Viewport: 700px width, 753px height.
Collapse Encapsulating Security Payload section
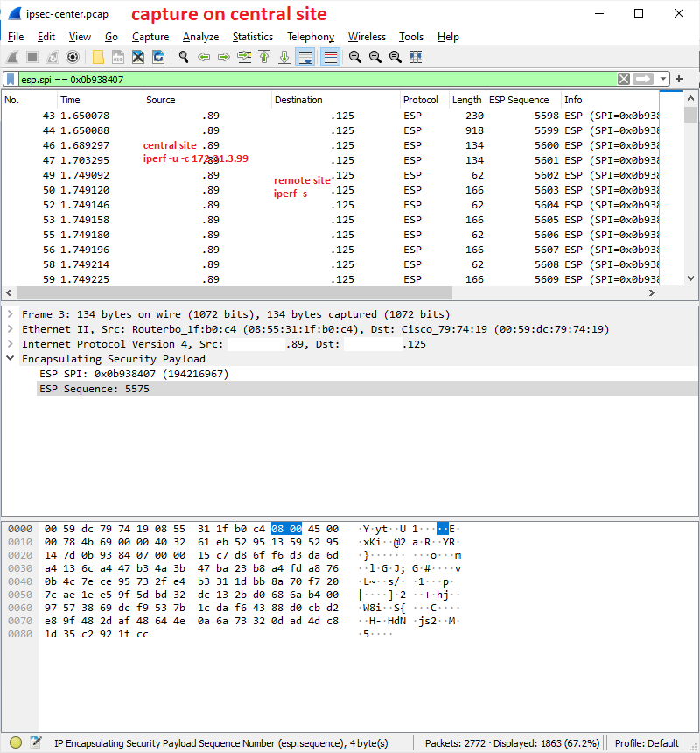10,359
